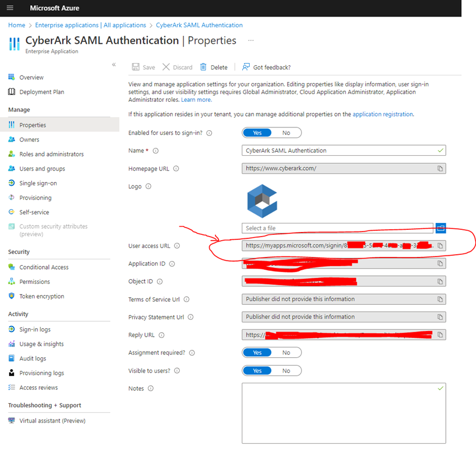This screenshot has width=476, height=455.
Task: Copy the Homepage URL to clipboard
Action: 439,168
